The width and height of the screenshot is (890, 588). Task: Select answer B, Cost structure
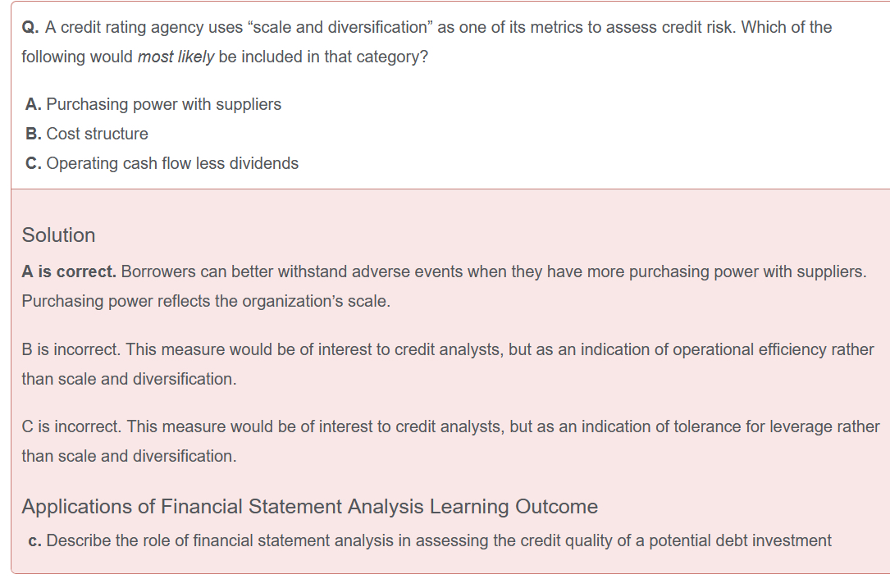(97, 134)
